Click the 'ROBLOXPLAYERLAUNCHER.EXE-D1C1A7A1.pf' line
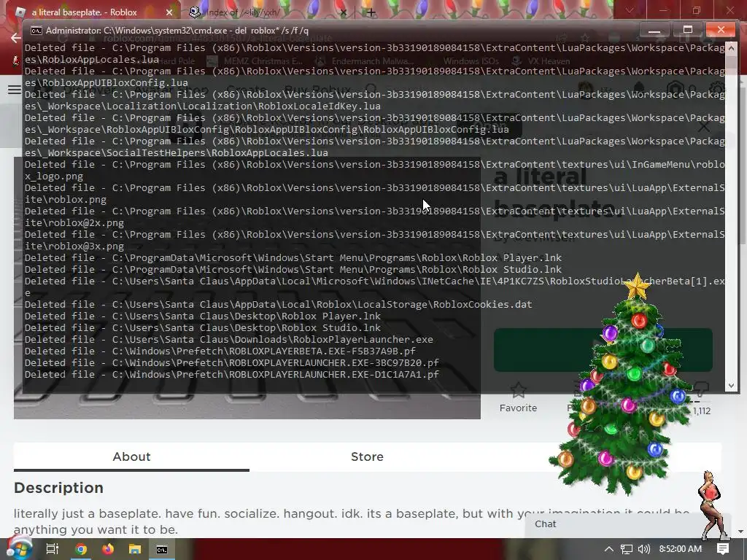Image resolution: width=747 pixels, height=560 pixels. coord(231,374)
